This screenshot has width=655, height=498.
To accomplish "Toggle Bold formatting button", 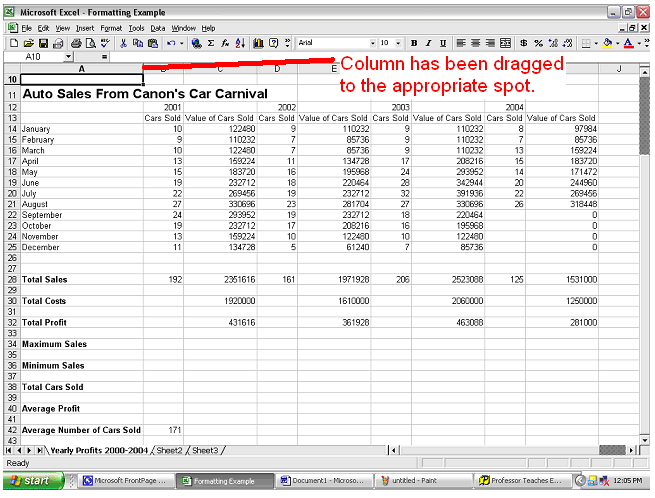I will 414,44.
